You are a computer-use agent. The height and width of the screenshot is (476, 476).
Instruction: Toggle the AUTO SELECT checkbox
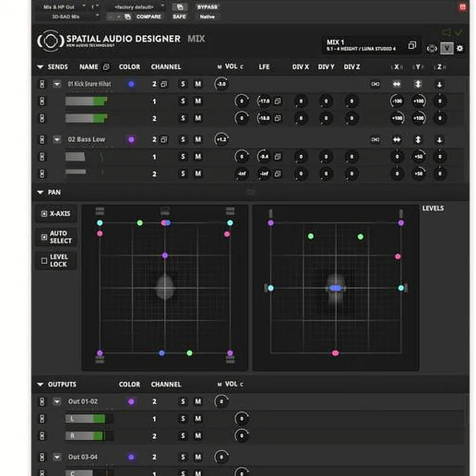44,237
